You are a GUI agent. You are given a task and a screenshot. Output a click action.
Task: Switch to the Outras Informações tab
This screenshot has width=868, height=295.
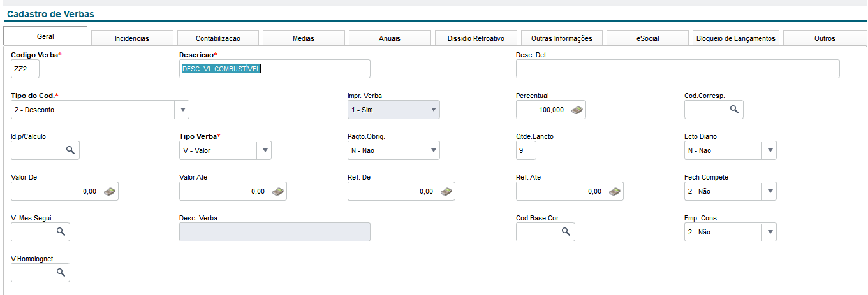pos(562,38)
